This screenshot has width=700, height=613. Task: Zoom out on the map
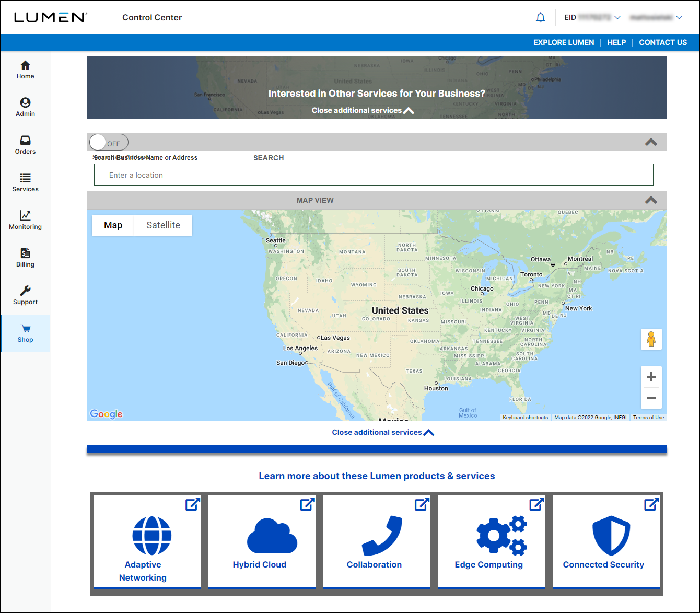[x=651, y=398]
